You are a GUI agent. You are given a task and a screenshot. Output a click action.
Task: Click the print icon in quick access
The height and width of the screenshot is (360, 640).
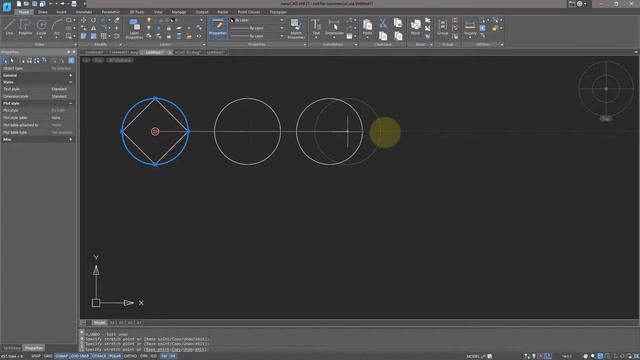click(x=74, y=4)
